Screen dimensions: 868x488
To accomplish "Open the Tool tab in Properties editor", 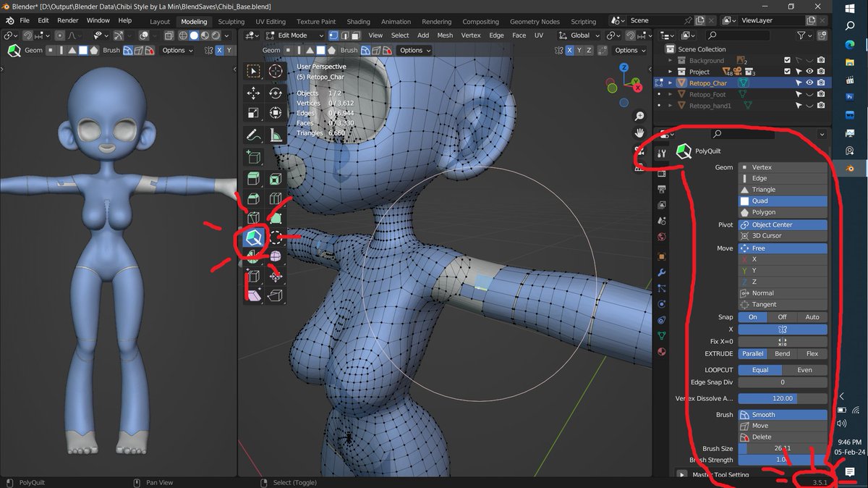I will click(661, 153).
